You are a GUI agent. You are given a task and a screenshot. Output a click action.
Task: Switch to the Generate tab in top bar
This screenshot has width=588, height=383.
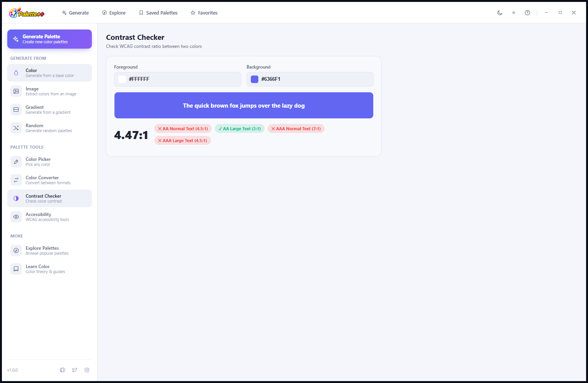(75, 13)
